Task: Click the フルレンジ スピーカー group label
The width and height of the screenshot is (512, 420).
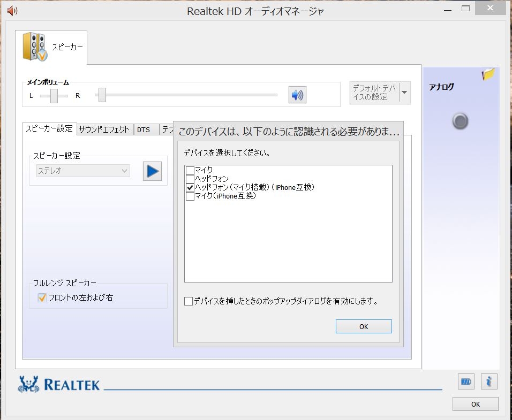Action: pos(65,282)
